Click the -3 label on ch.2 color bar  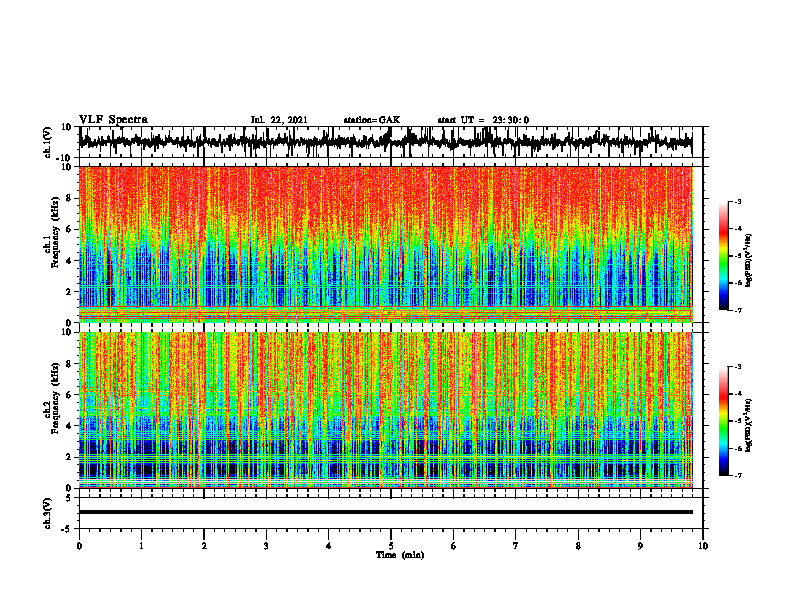[x=738, y=367]
